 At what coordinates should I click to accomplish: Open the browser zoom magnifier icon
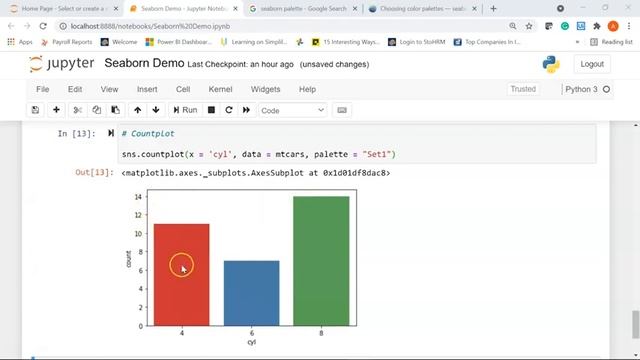513,26
